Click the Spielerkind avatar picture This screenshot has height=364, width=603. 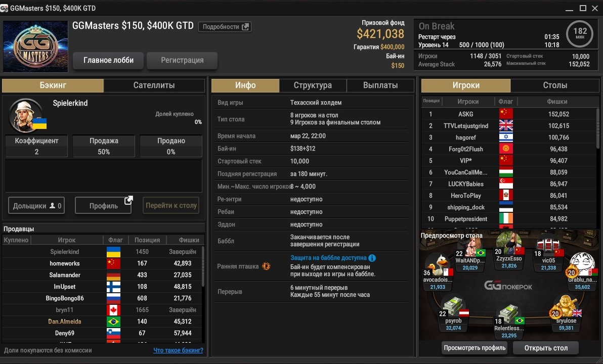click(x=25, y=115)
